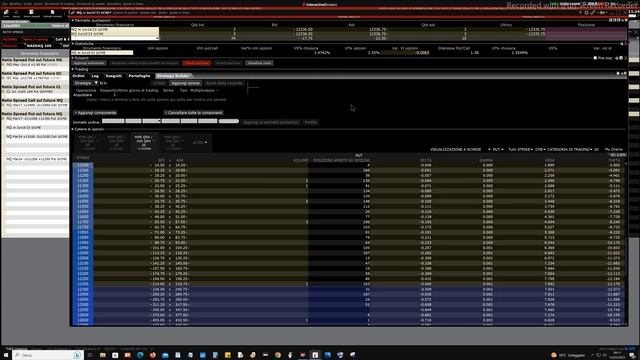Screen dimensions: 640x360
Task: Click the VEGA column header
Action: [549, 160]
